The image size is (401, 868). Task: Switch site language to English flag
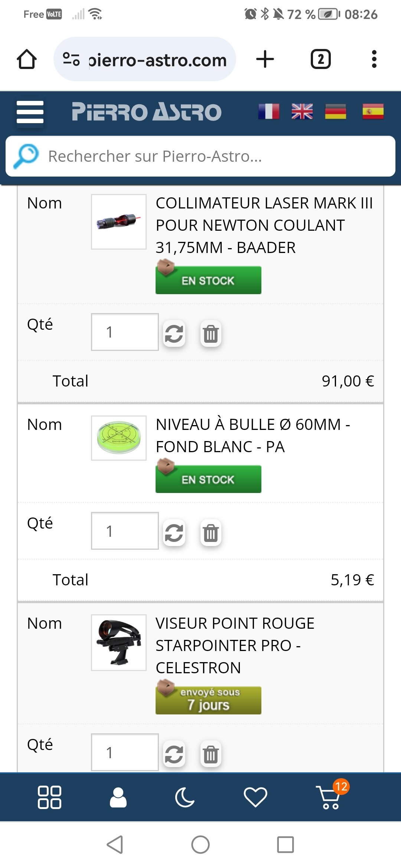pos(302,111)
